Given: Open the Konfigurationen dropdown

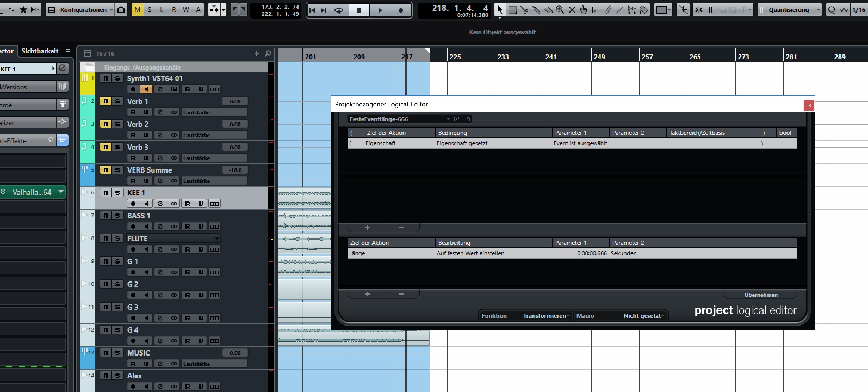Looking at the screenshot, I should 86,10.
